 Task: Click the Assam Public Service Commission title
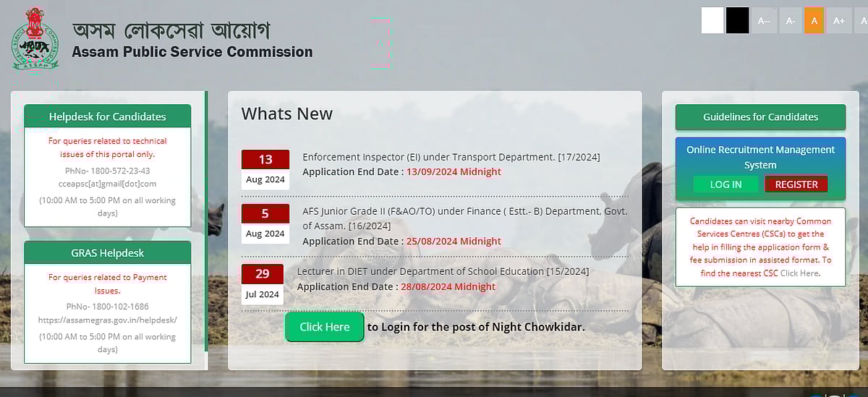[192, 52]
